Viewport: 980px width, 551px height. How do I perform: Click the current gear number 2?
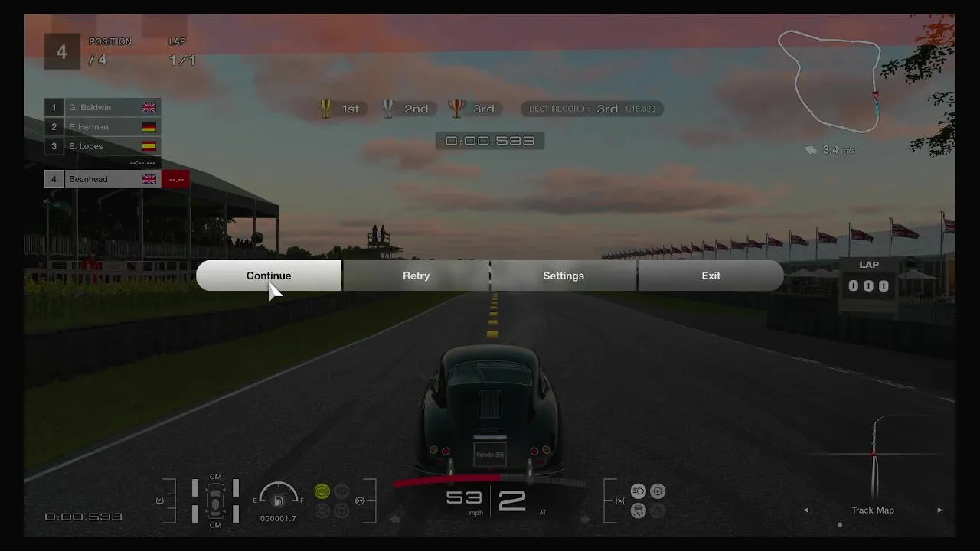512,501
